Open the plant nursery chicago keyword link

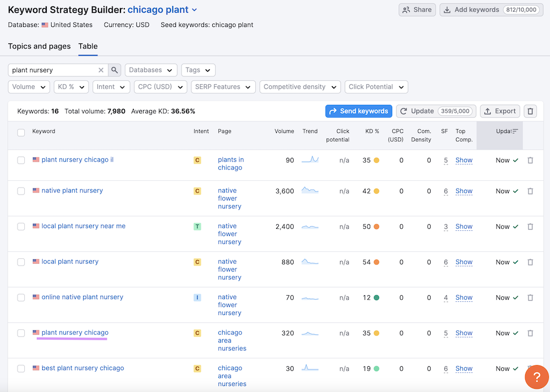click(x=75, y=333)
